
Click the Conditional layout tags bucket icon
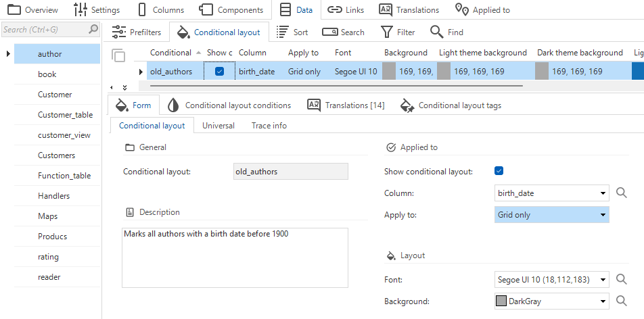pos(407,105)
